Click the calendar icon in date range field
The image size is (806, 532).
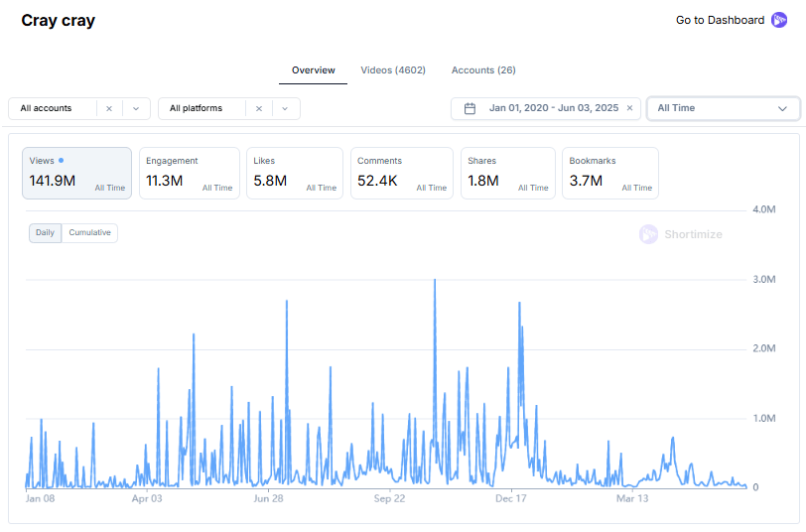(470, 108)
